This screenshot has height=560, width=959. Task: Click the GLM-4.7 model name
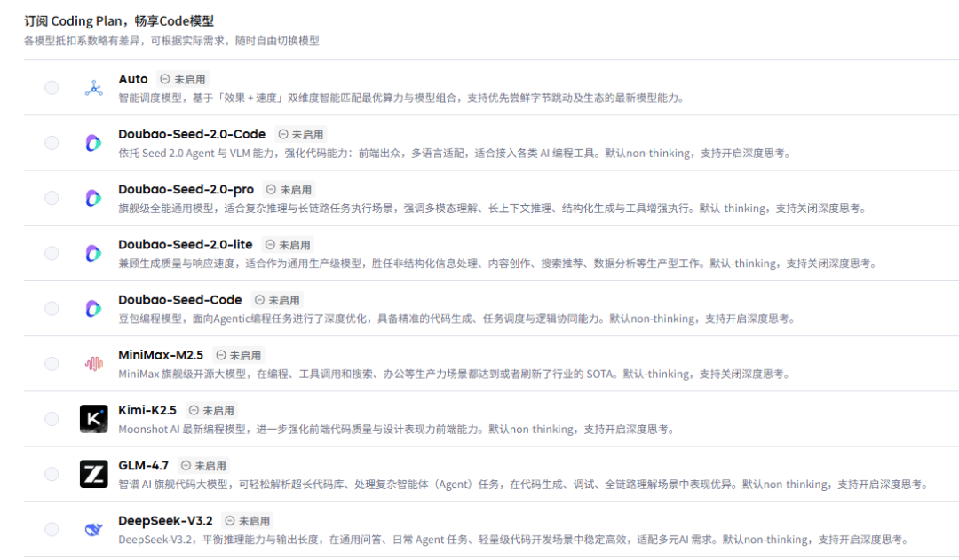point(143,465)
